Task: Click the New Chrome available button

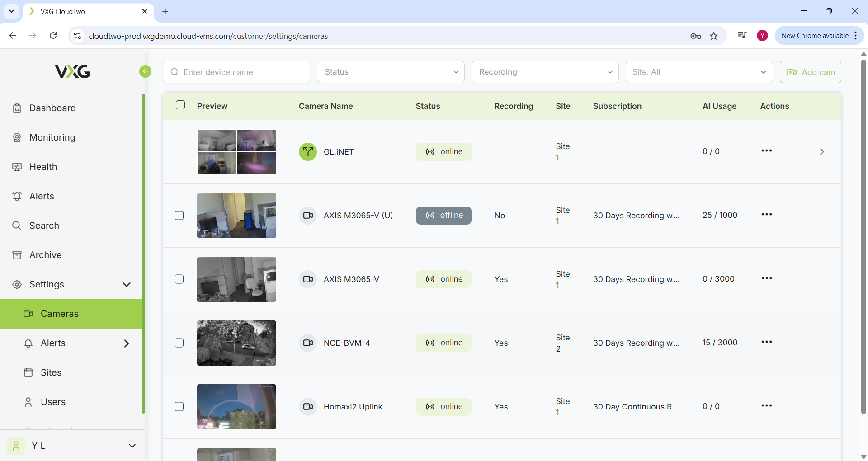Action: coord(815,36)
